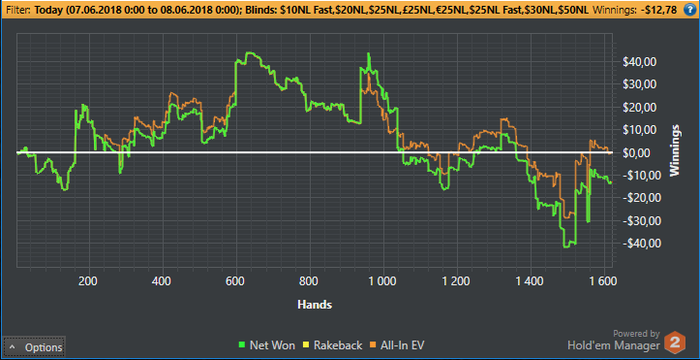Click the green Net Won color swatch
The image size is (700, 360).
tap(242, 345)
